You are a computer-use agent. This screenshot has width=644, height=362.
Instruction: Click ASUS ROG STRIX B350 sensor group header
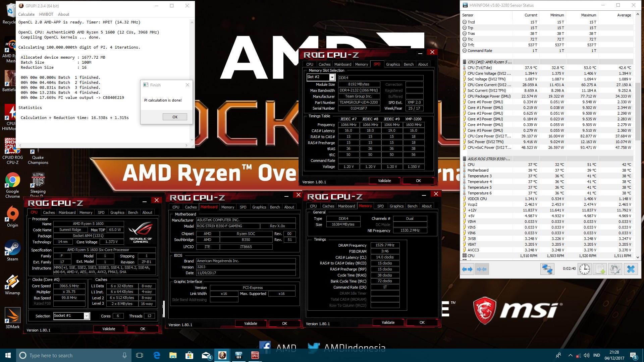[x=547, y=159]
